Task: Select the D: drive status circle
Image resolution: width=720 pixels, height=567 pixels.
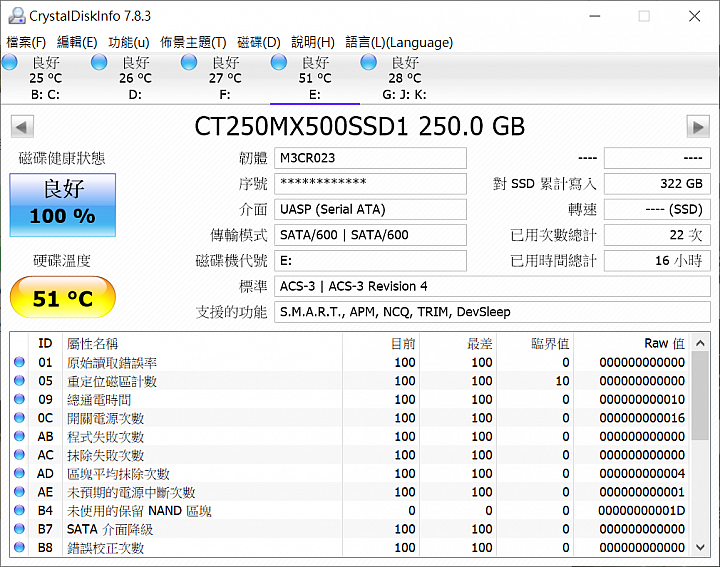Action: click(99, 62)
